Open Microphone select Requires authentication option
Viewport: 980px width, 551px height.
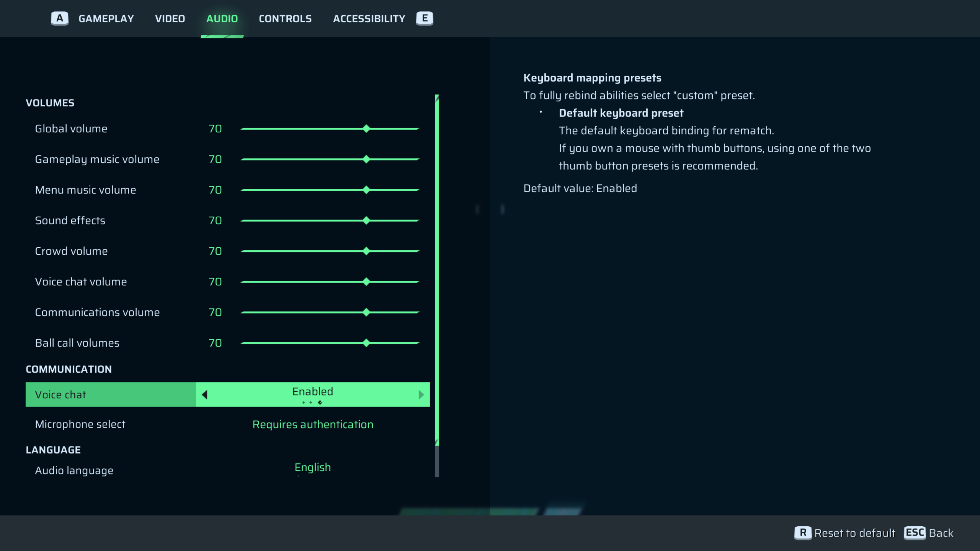tap(313, 424)
